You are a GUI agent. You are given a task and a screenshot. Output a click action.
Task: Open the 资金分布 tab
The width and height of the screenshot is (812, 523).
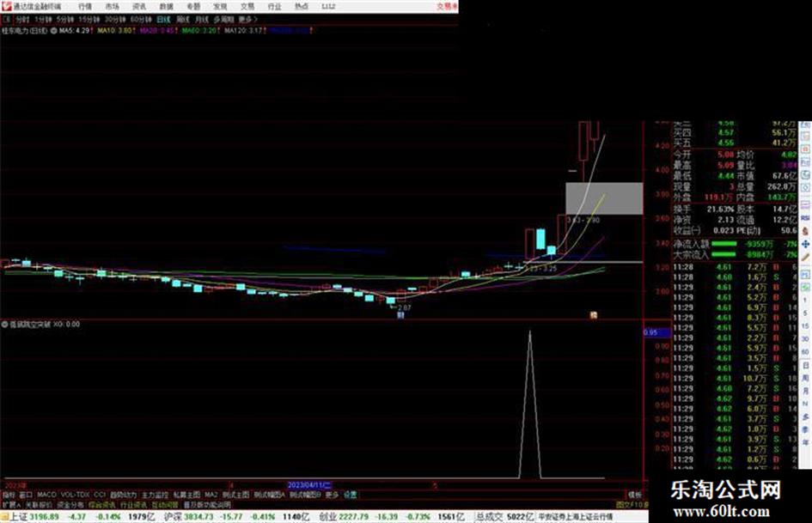pos(70,504)
